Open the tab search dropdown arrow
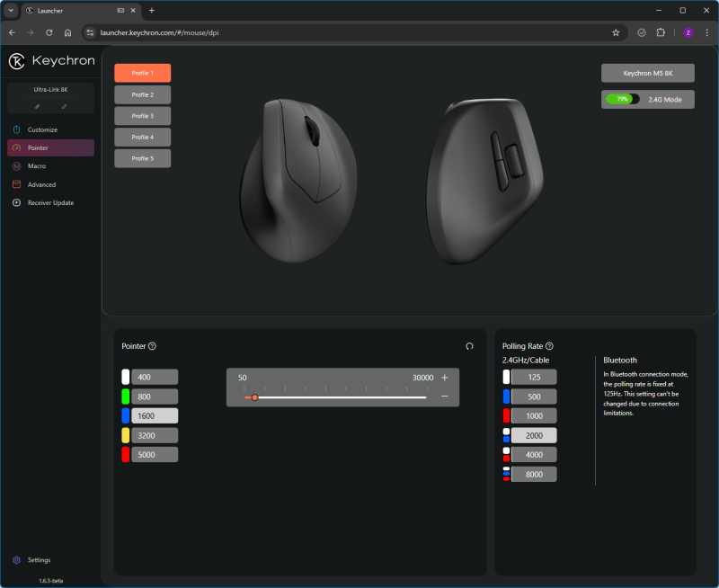The height and width of the screenshot is (588, 719). tap(11, 11)
